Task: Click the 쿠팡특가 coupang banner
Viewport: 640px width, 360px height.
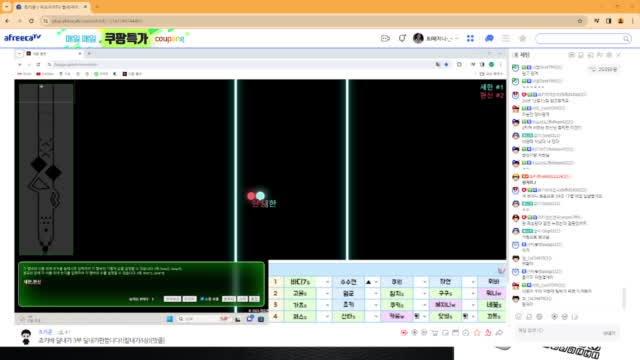Action: coord(125,38)
